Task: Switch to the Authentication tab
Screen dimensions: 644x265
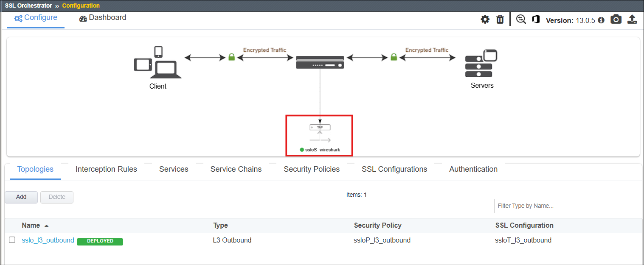Action: (x=473, y=169)
